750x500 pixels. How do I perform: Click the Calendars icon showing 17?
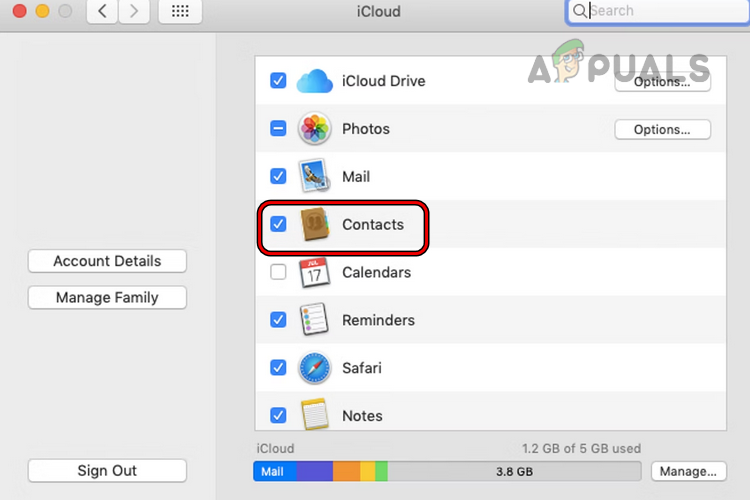tap(314, 272)
